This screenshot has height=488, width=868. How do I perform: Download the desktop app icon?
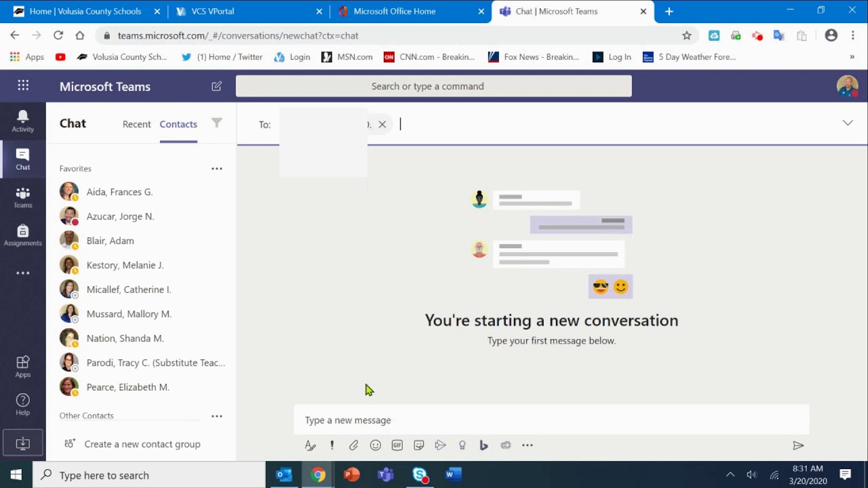[x=22, y=443]
